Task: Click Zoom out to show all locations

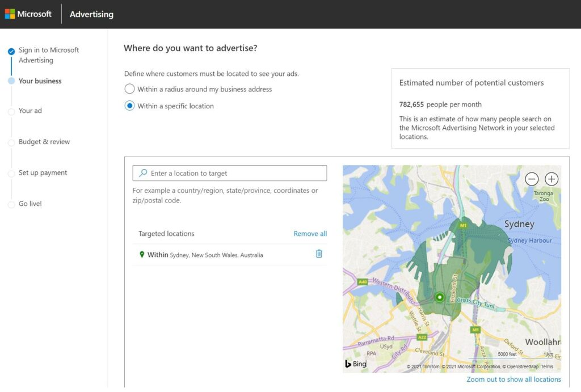Action: [513, 379]
